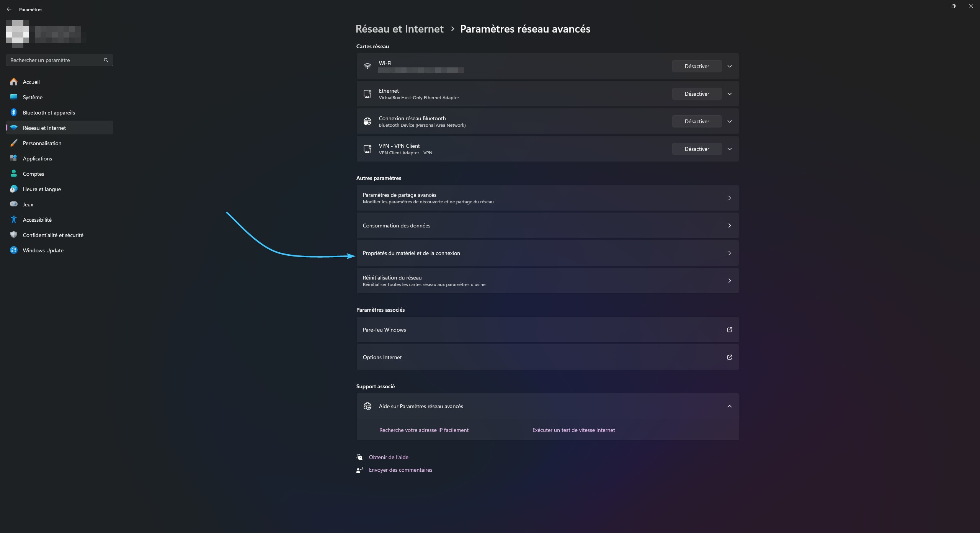Disable the Wi-Fi network adapter

pos(697,66)
